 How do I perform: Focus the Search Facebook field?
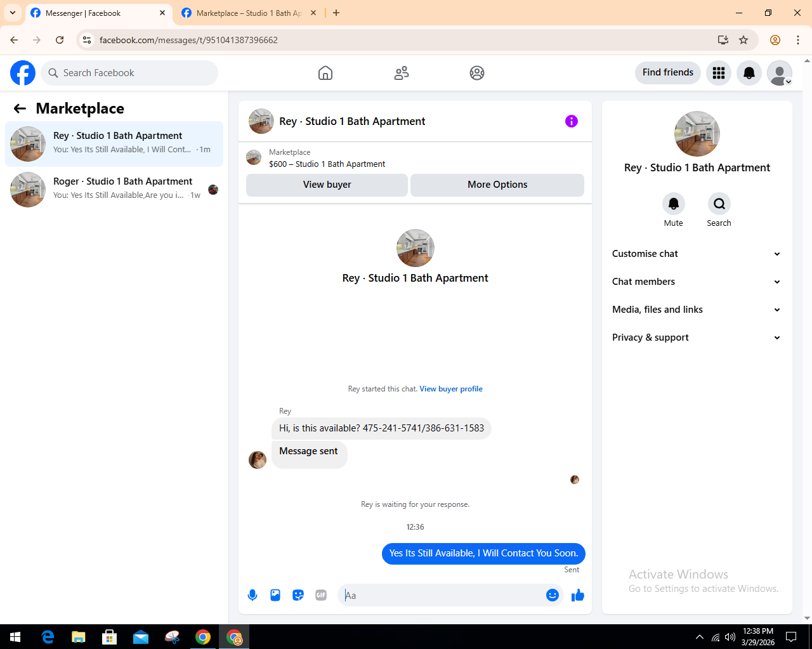(129, 73)
